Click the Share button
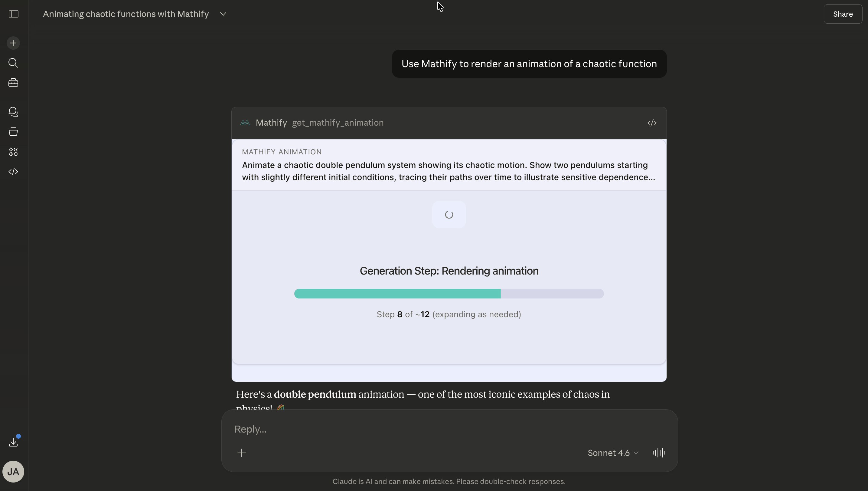Image resolution: width=868 pixels, height=491 pixels. tap(842, 14)
